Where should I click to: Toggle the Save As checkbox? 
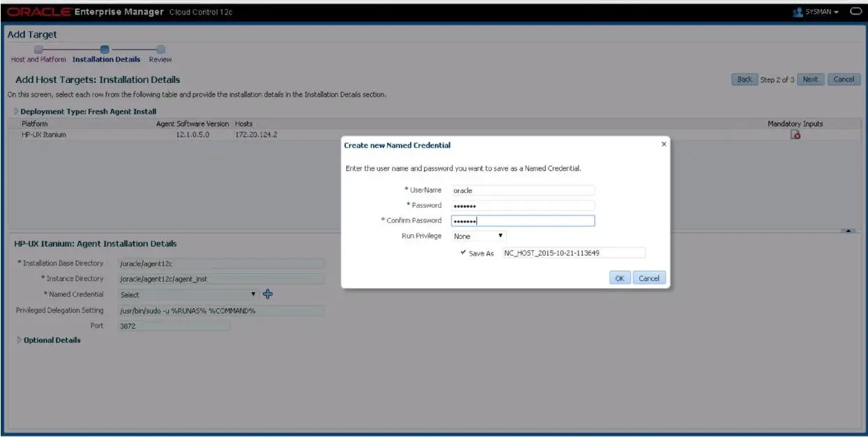(464, 253)
